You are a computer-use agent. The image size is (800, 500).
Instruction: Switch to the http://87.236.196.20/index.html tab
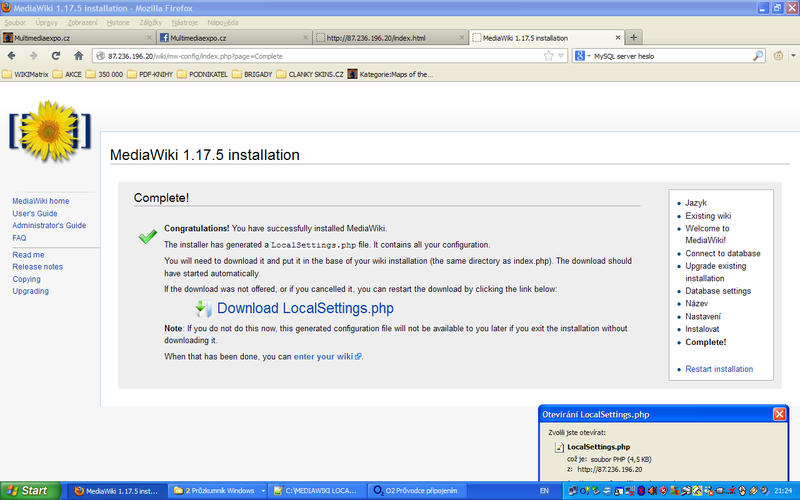pos(390,38)
